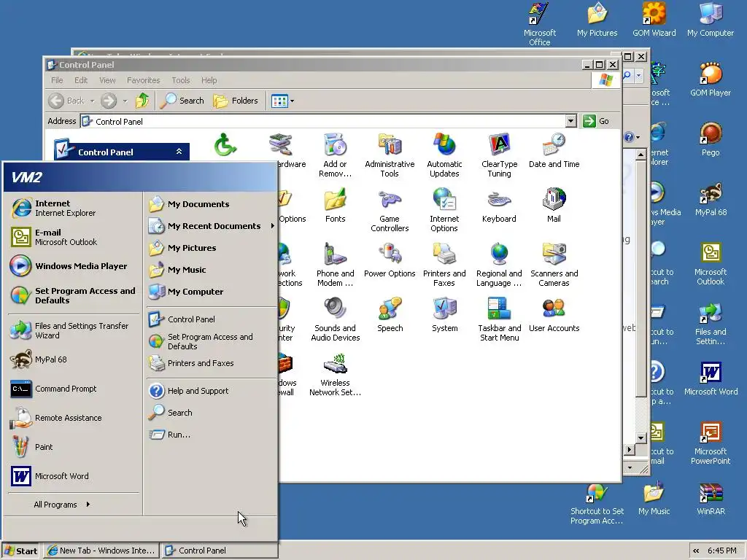The height and width of the screenshot is (560, 747).
Task: Open Power Options icon
Action: [390, 260]
